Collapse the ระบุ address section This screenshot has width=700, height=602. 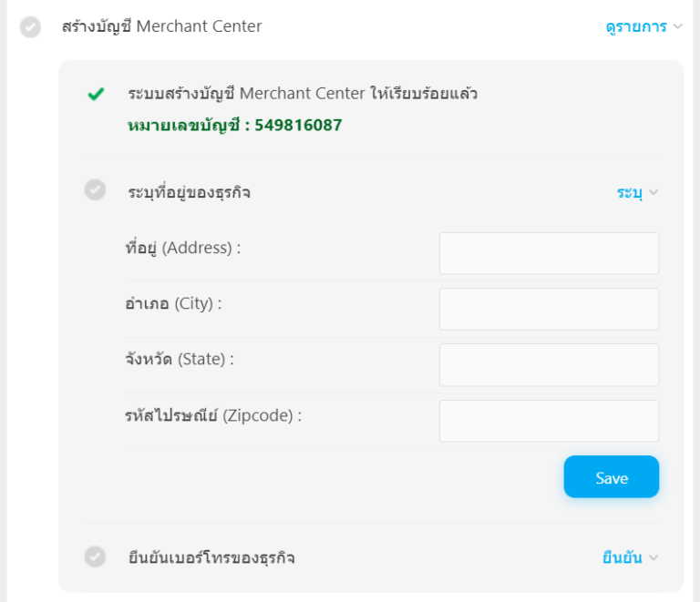636,192
